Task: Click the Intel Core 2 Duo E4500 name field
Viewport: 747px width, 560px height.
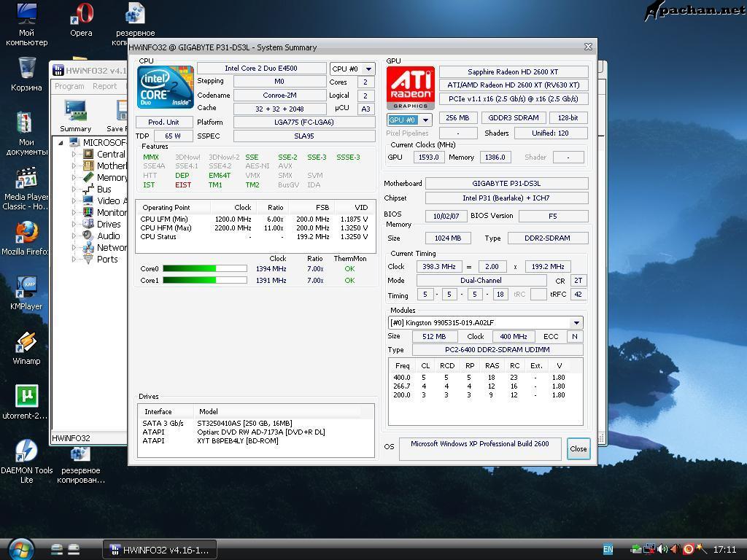Action: pyautogui.click(x=261, y=69)
